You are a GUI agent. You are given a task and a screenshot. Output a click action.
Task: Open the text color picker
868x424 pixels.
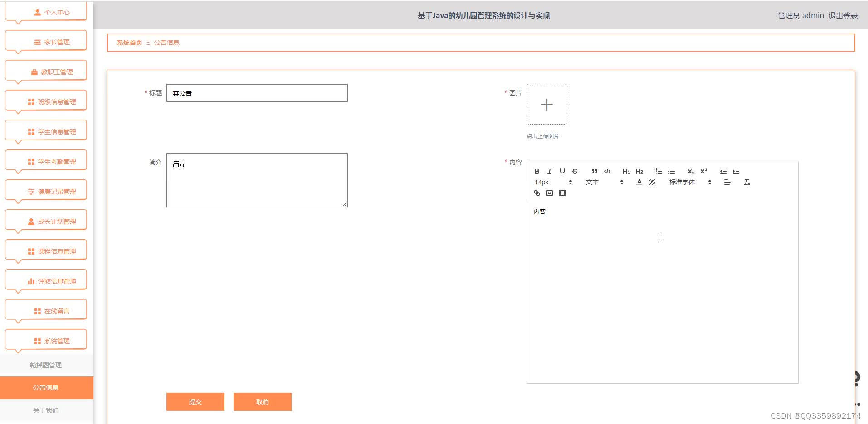(639, 182)
